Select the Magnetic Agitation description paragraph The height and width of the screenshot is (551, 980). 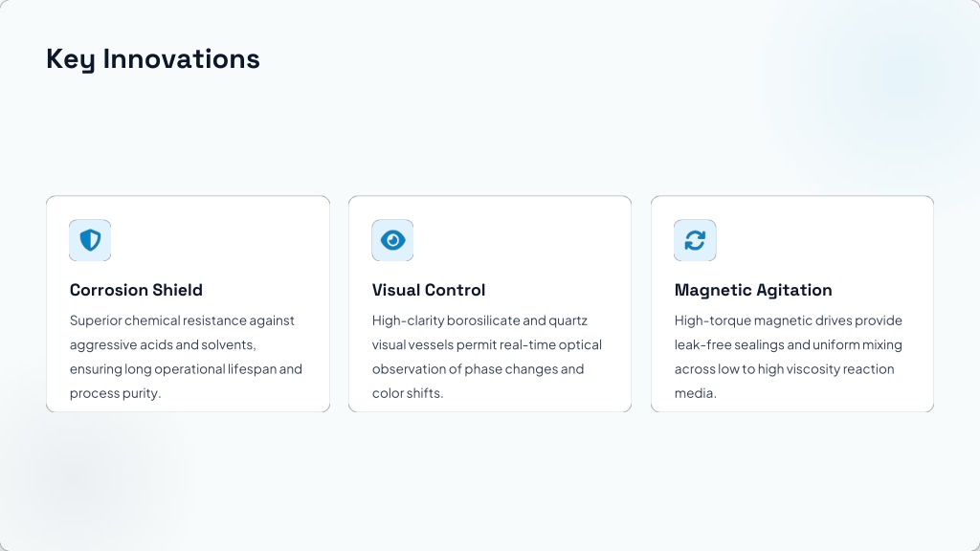click(789, 357)
